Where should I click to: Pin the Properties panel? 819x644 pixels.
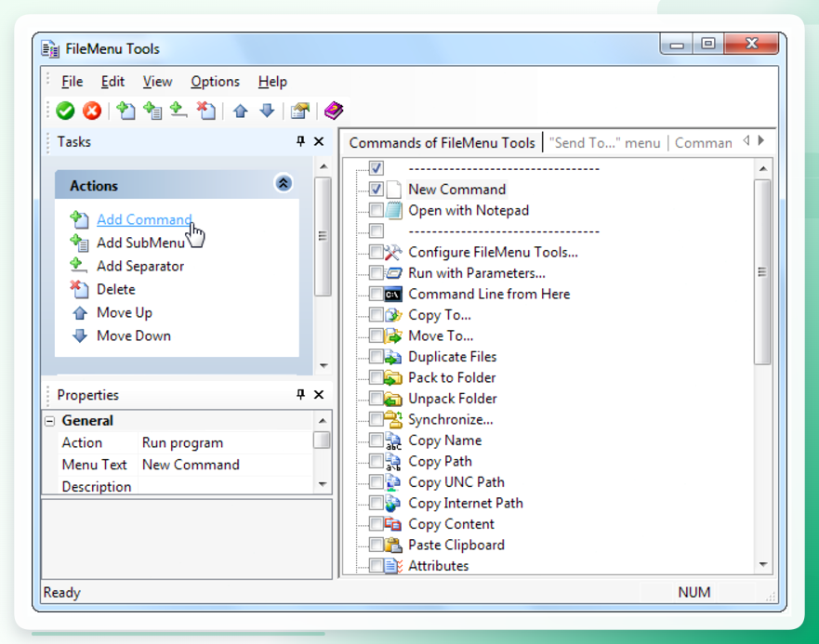300,394
